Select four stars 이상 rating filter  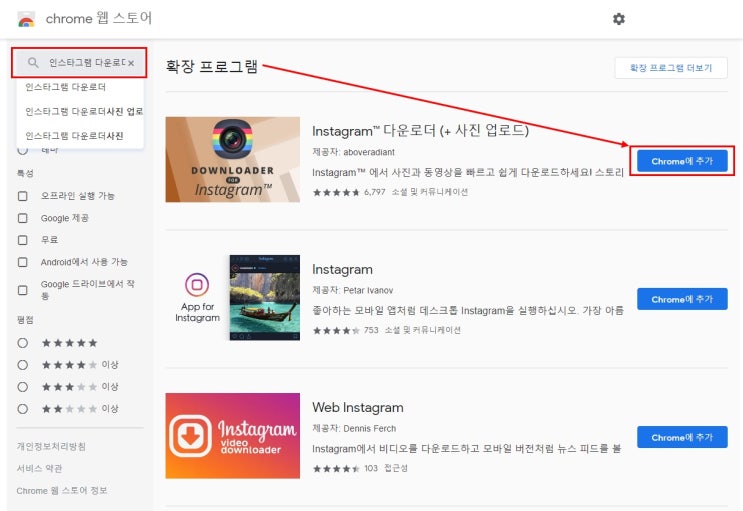click(22, 365)
